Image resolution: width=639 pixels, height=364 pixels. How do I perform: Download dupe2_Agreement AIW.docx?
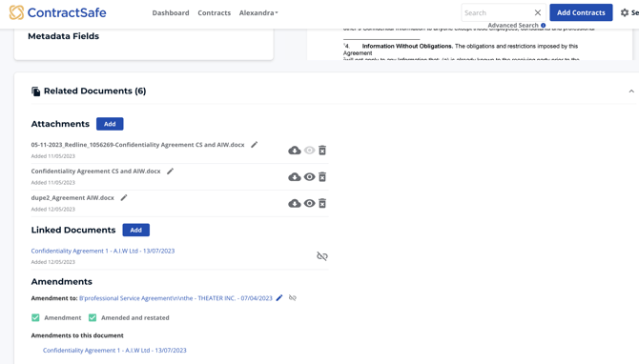(x=295, y=203)
